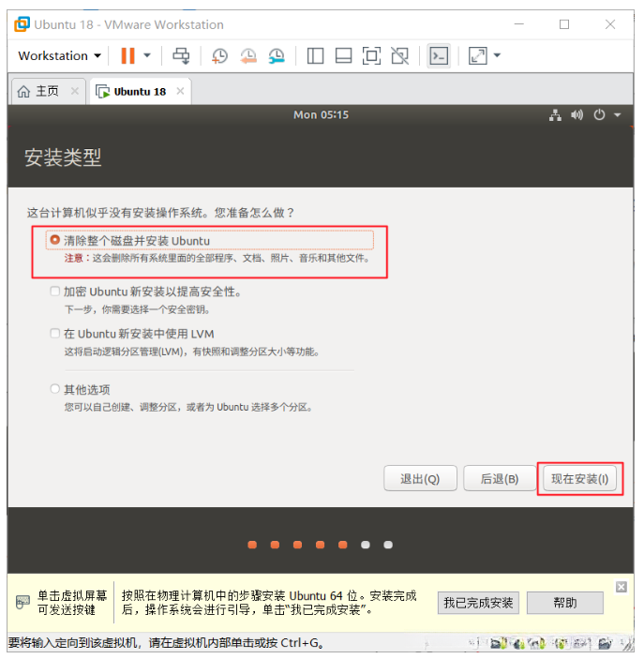Close the 主页 tab
The image size is (644, 659).
coord(75,91)
